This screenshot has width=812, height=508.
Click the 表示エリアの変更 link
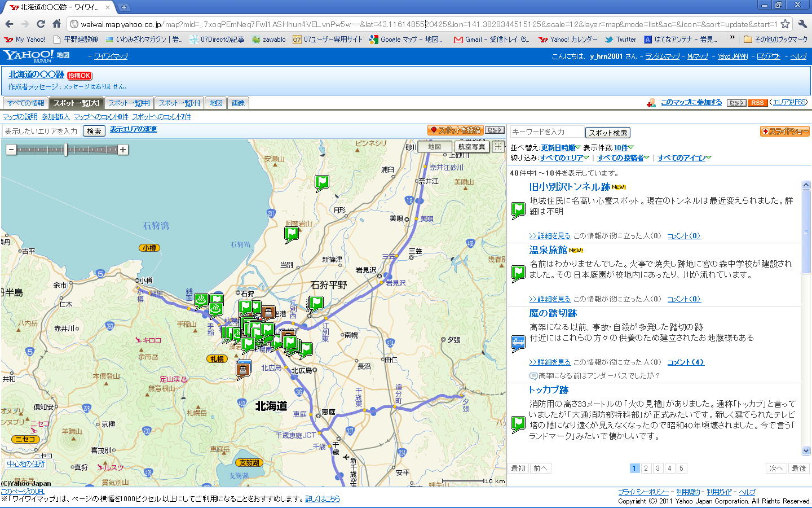pyautogui.click(x=133, y=129)
